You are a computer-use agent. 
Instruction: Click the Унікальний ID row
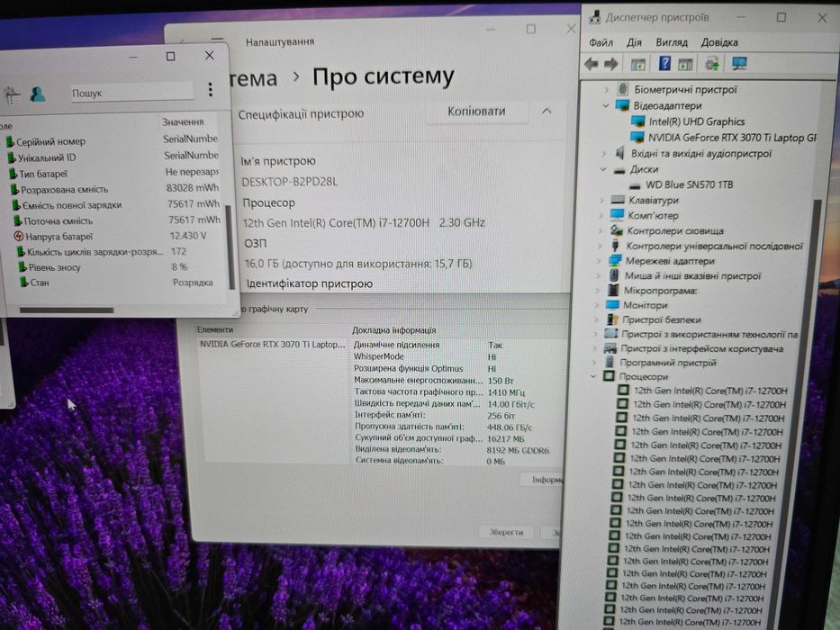(x=113, y=157)
